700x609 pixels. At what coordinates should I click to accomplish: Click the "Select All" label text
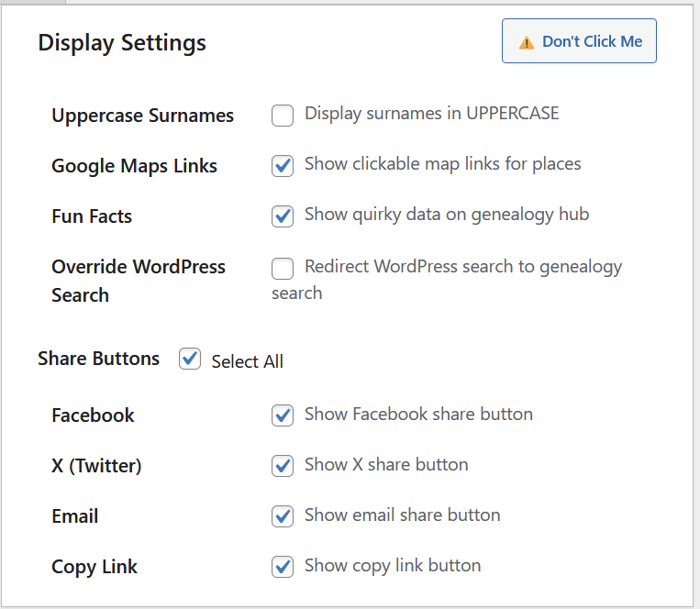(247, 361)
